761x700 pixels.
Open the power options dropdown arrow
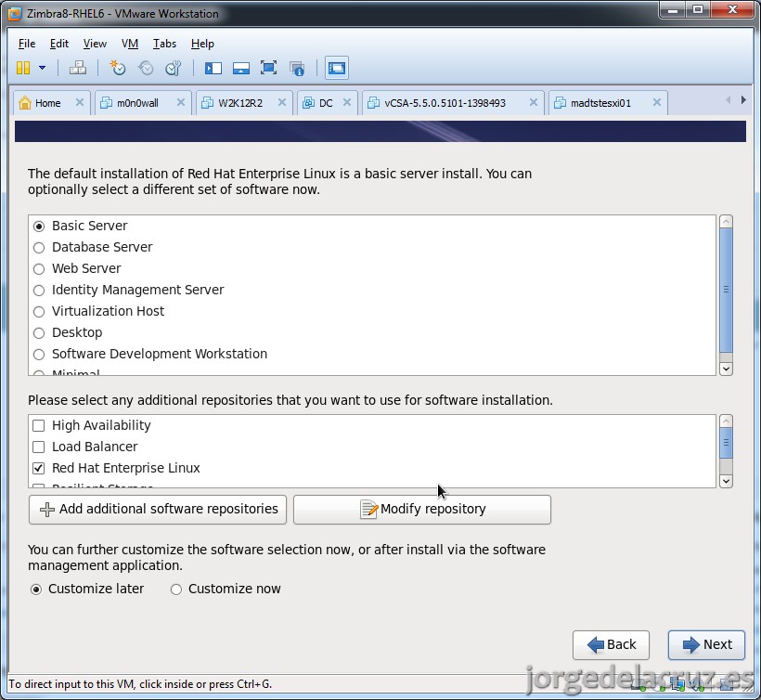pyautogui.click(x=42, y=68)
